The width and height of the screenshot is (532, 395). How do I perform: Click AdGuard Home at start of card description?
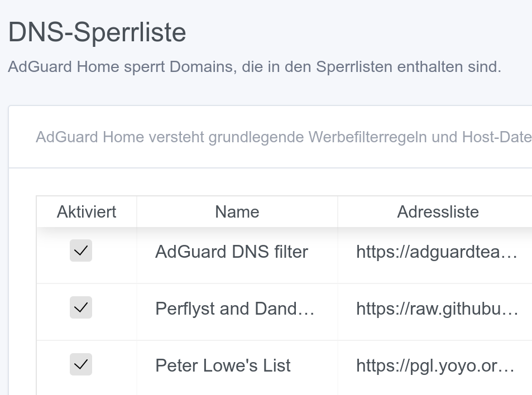tap(90, 137)
